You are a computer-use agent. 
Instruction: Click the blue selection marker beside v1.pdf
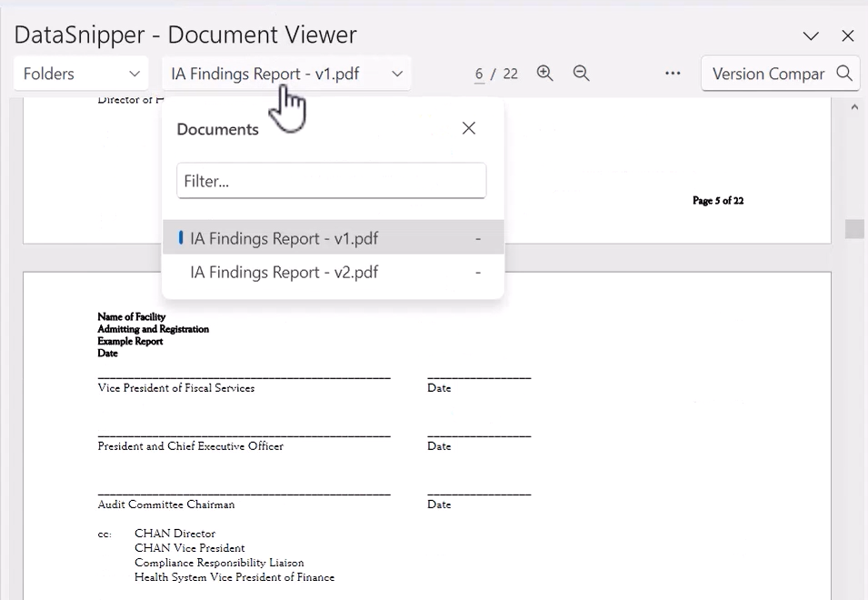pyautogui.click(x=179, y=238)
